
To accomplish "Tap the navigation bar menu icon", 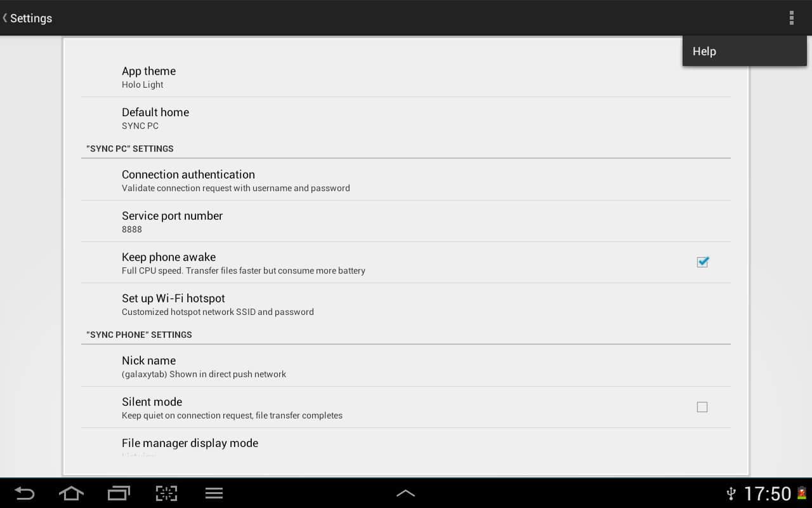I will point(214,493).
